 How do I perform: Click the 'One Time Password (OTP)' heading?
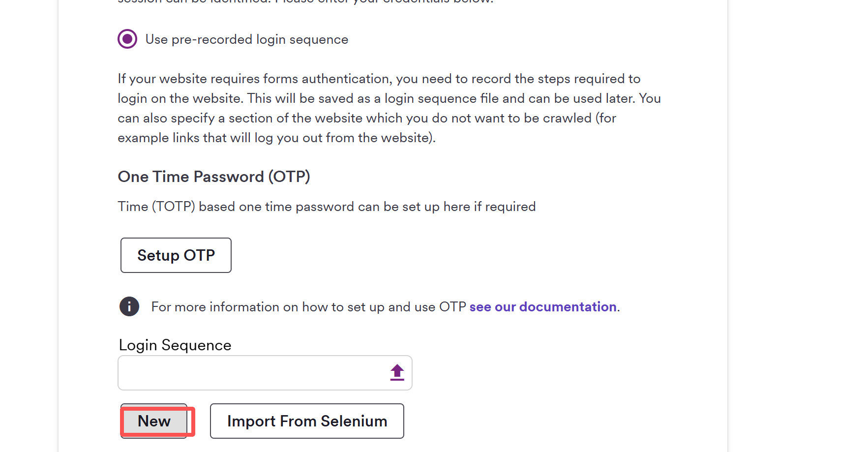pyautogui.click(x=214, y=177)
